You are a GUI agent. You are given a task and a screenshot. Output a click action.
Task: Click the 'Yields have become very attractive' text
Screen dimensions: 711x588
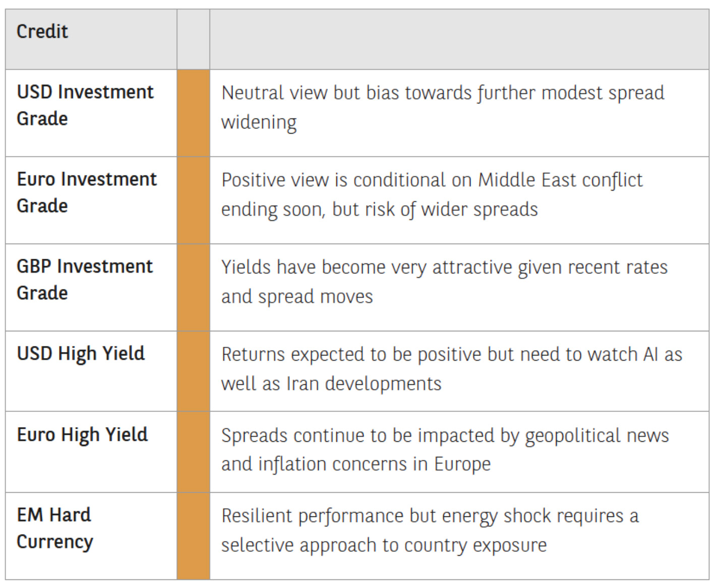click(444, 282)
